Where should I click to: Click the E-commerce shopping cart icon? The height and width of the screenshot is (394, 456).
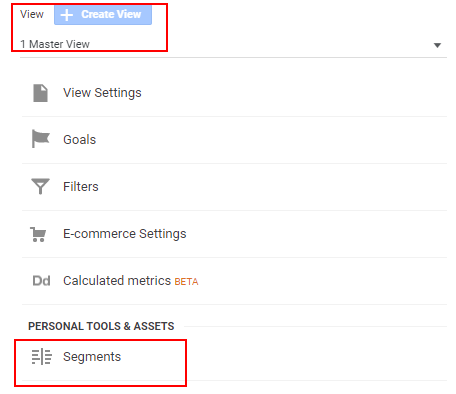coord(38,234)
